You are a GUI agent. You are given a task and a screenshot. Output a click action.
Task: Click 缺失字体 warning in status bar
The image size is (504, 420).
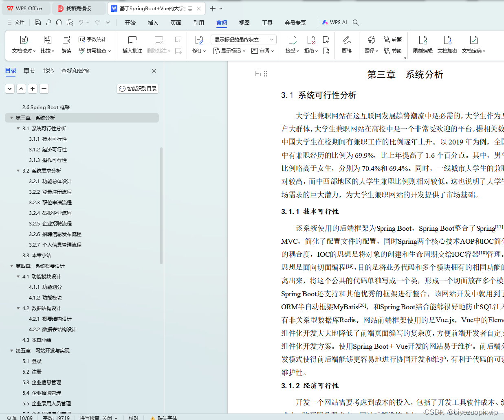tap(164, 418)
